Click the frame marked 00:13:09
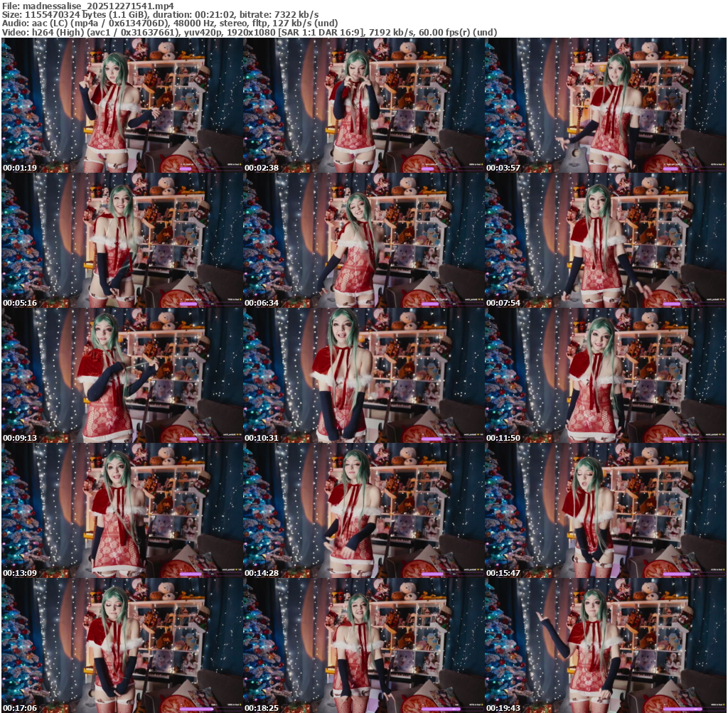Viewport: 728px width, 713px height. click(122, 510)
